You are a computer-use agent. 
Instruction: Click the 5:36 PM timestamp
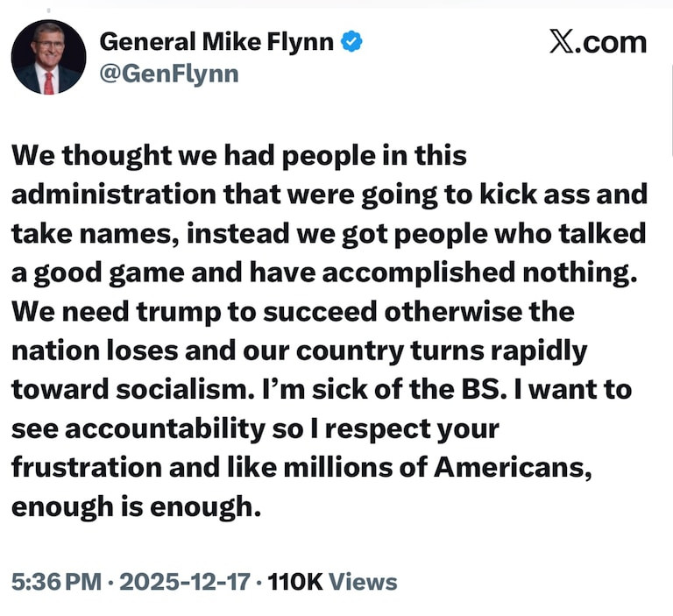(55, 581)
